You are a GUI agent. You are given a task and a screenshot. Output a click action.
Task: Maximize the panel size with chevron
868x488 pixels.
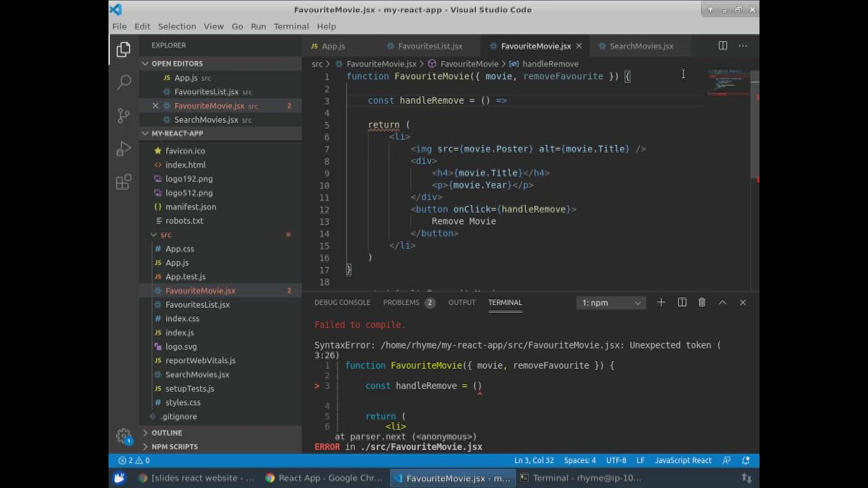(722, 302)
